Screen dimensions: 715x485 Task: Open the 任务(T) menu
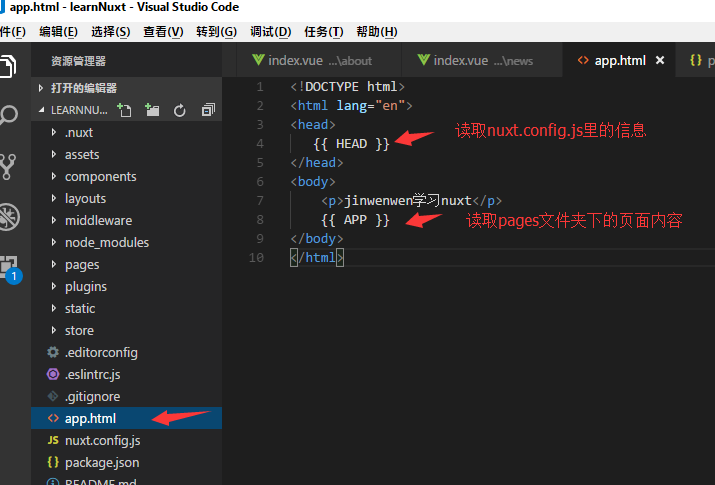pos(324,32)
